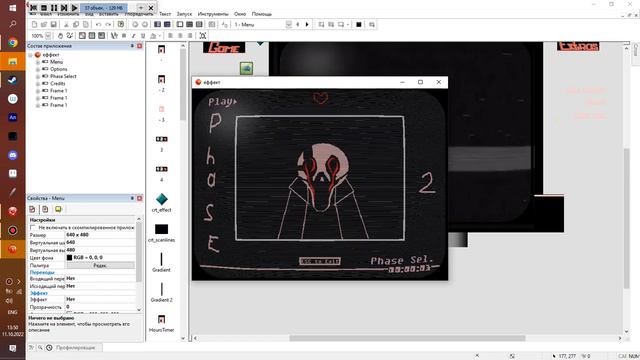Open the yellow About properties tab icon

tap(58, 209)
